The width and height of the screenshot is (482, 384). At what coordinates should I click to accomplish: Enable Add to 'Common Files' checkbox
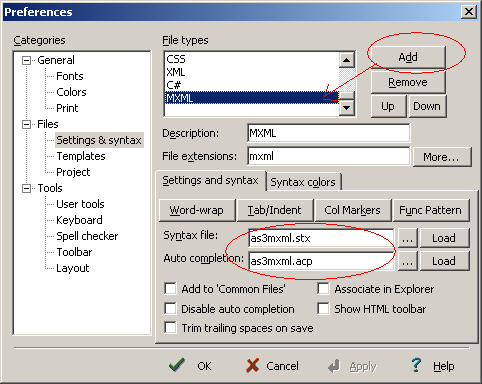[x=170, y=289]
